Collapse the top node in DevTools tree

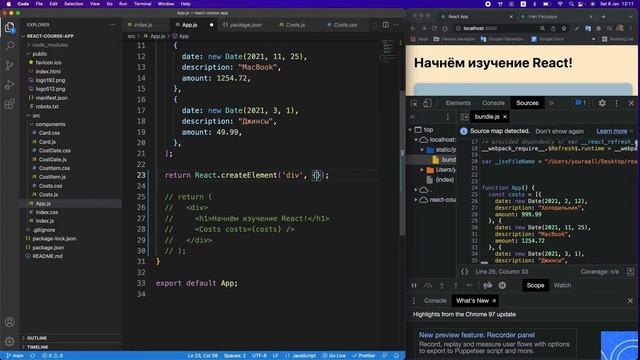(411, 130)
